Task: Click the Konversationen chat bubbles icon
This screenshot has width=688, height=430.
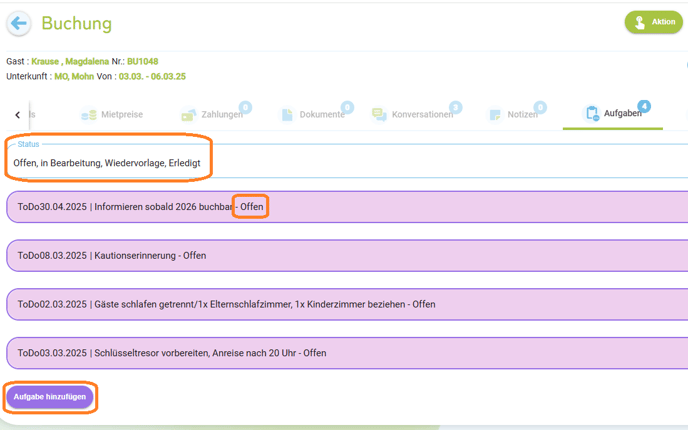Action: click(379, 115)
